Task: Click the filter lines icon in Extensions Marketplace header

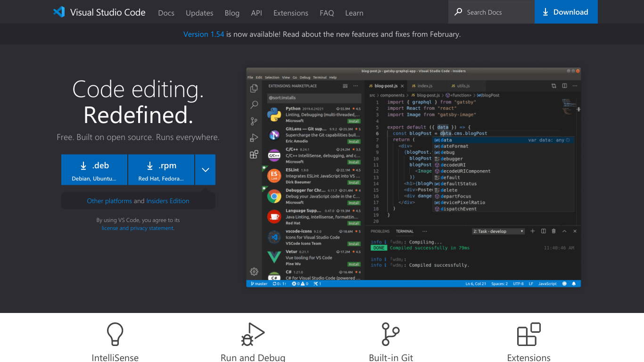Action: pyautogui.click(x=345, y=86)
